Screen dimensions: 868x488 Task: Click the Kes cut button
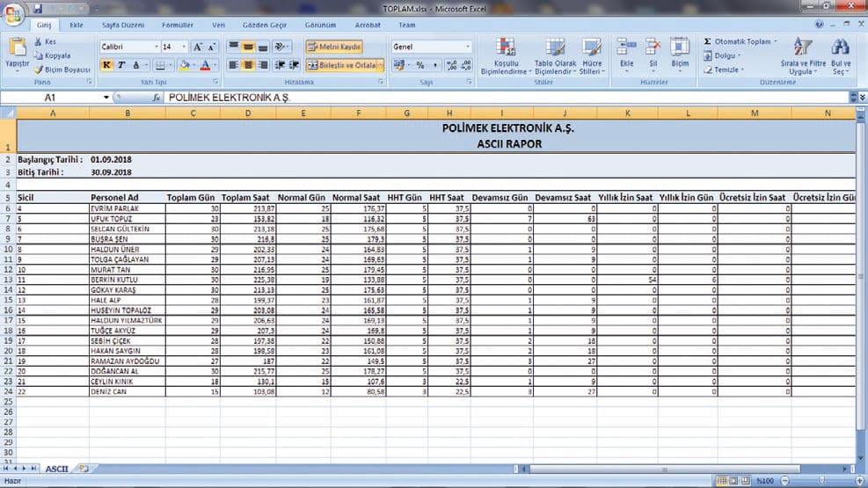[45, 41]
